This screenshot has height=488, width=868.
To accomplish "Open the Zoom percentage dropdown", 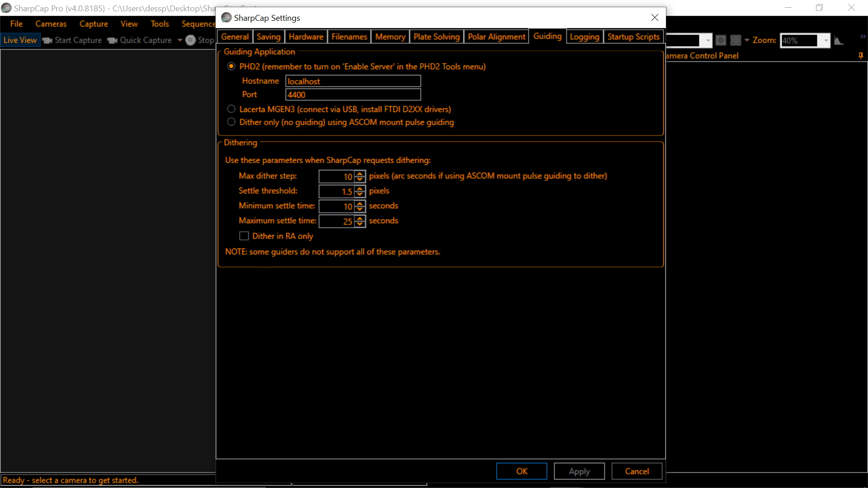I will (x=826, y=41).
